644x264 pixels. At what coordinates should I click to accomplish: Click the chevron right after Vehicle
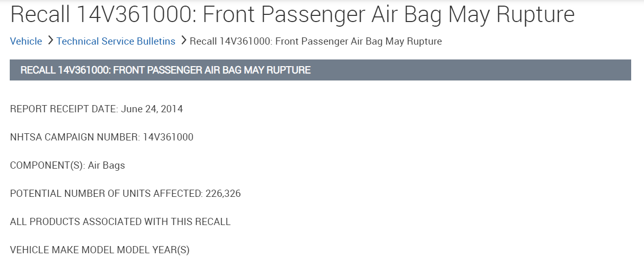pyautogui.click(x=50, y=40)
